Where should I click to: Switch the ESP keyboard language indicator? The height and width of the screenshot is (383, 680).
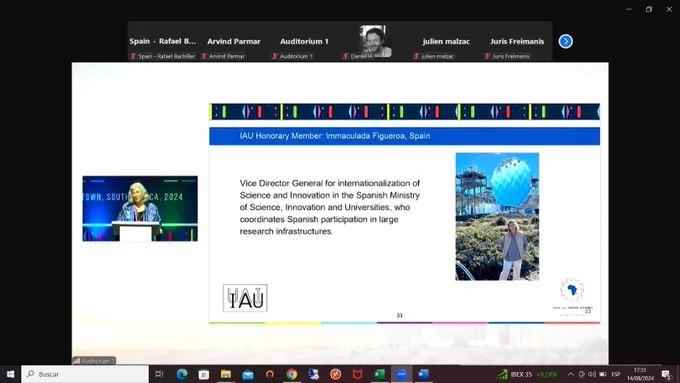click(616, 374)
